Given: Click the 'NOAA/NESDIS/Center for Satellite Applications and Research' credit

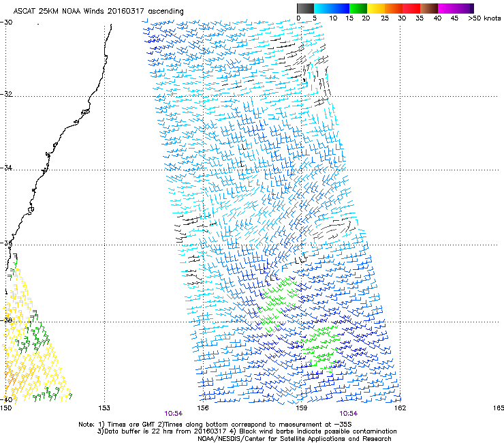Looking at the screenshot, I should pos(294,438).
